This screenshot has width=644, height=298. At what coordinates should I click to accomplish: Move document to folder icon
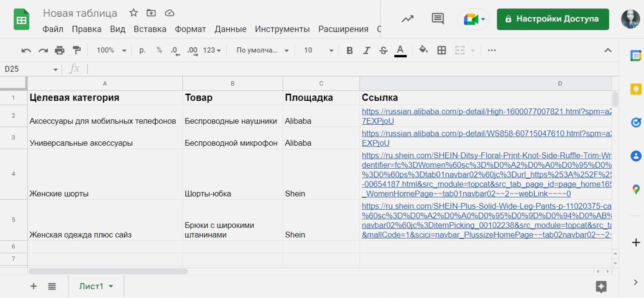point(151,13)
